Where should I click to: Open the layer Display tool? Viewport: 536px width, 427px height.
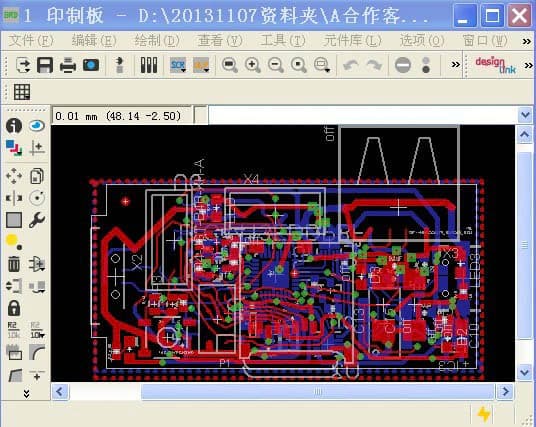14,148
